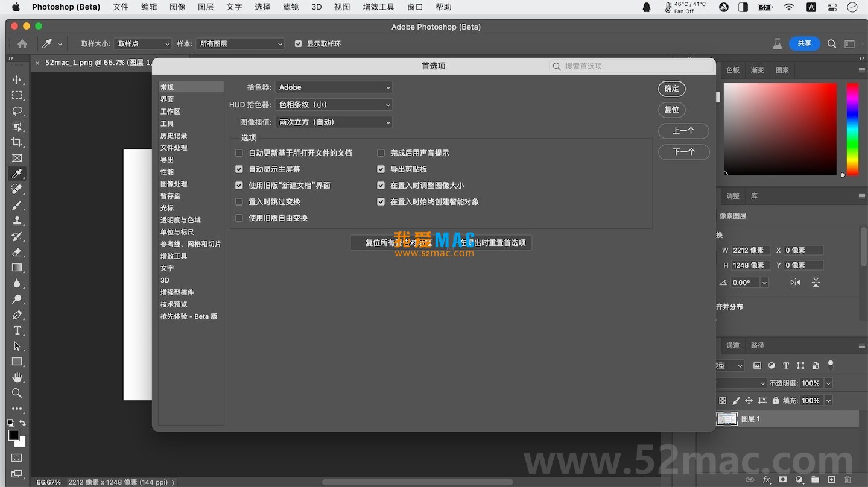This screenshot has width=868, height=487.
Task: Create a new layer with plus icon
Action: [831, 480]
